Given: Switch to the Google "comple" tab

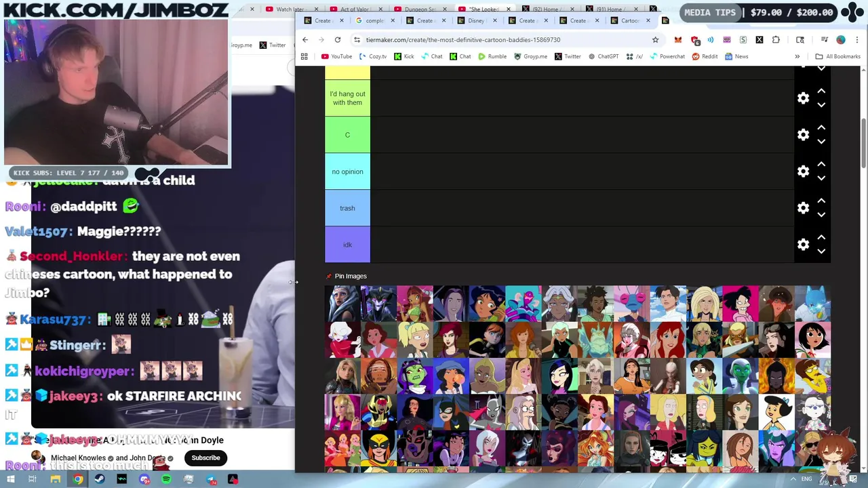Looking at the screenshot, I should 374,20.
